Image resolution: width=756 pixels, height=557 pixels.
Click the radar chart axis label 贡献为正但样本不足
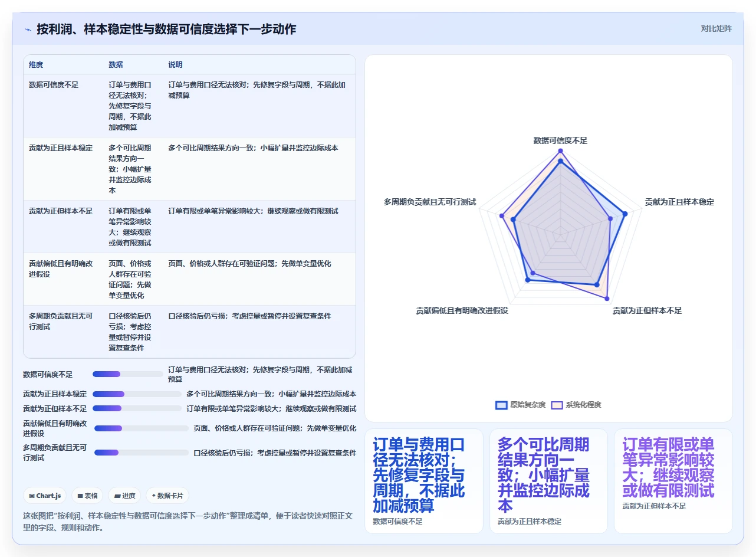[x=647, y=310]
